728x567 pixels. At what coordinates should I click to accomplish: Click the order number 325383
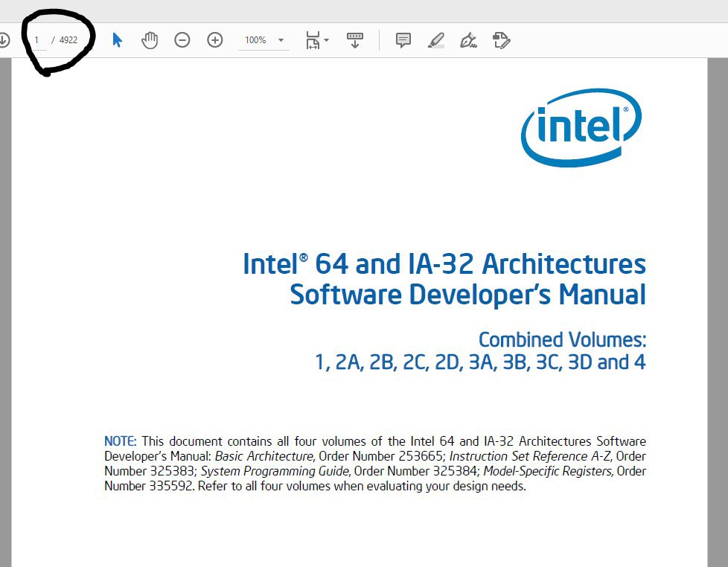pyautogui.click(x=172, y=471)
